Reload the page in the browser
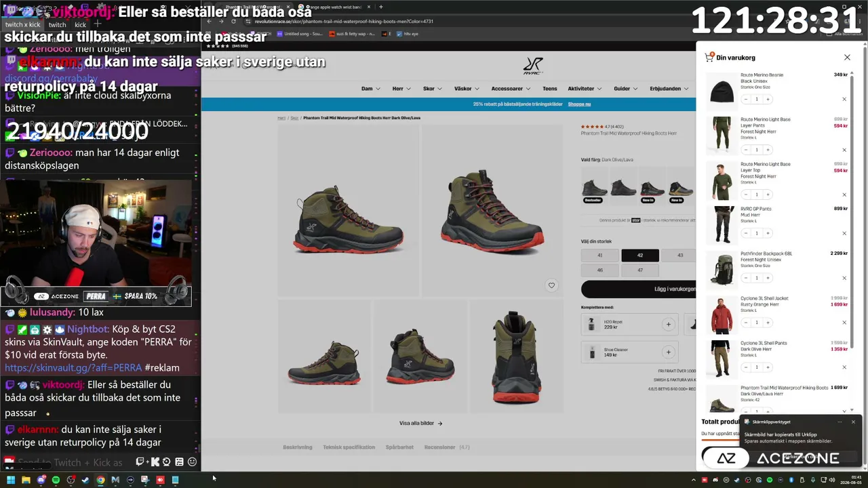Screen dimensions: 868x488 233,21
